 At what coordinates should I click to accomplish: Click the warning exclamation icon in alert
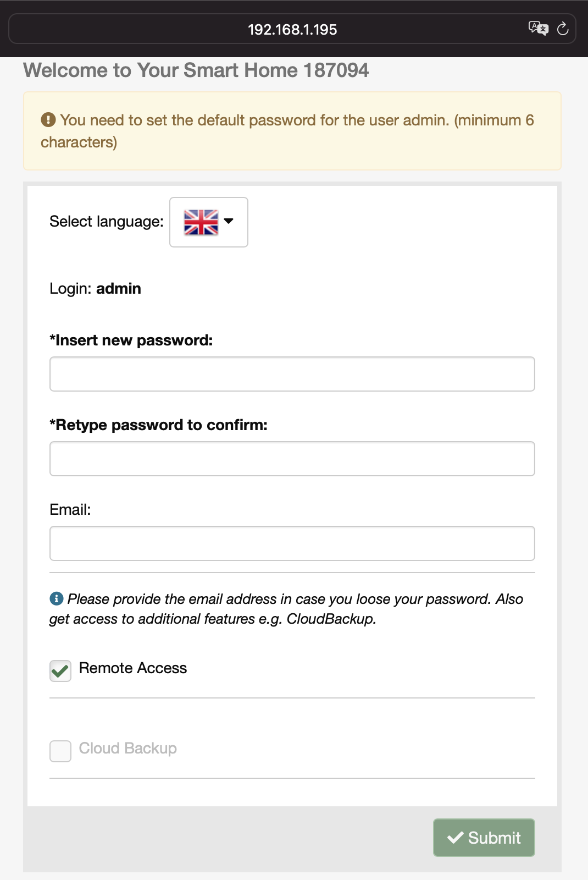point(48,119)
